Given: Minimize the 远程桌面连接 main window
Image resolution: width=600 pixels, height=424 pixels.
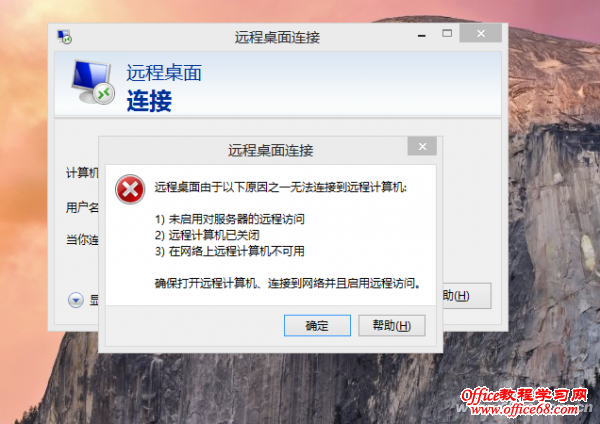Looking at the screenshot, I should tap(422, 35).
